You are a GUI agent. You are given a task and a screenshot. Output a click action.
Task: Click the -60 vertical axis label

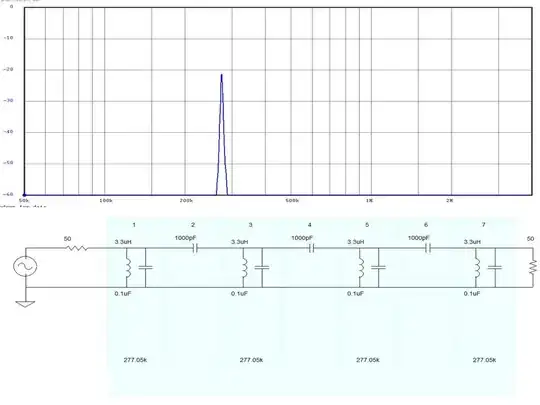pyautogui.click(x=8, y=194)
